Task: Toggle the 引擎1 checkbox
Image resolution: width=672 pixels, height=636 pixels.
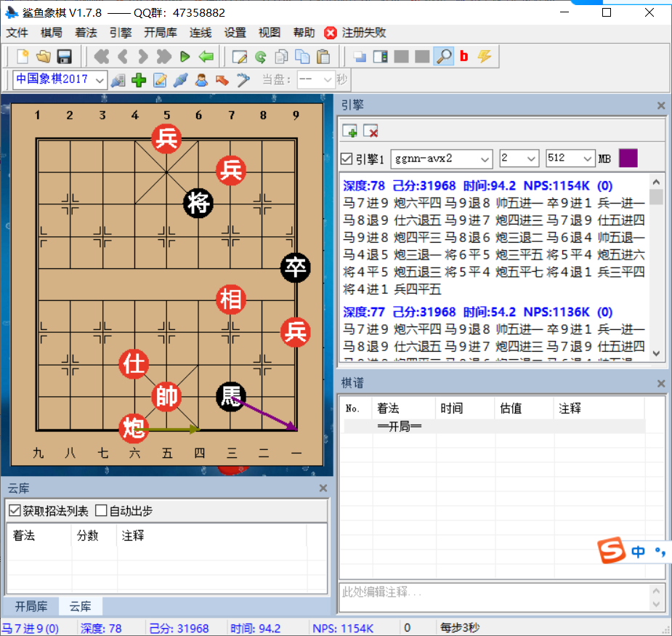Action: (347, 158)
